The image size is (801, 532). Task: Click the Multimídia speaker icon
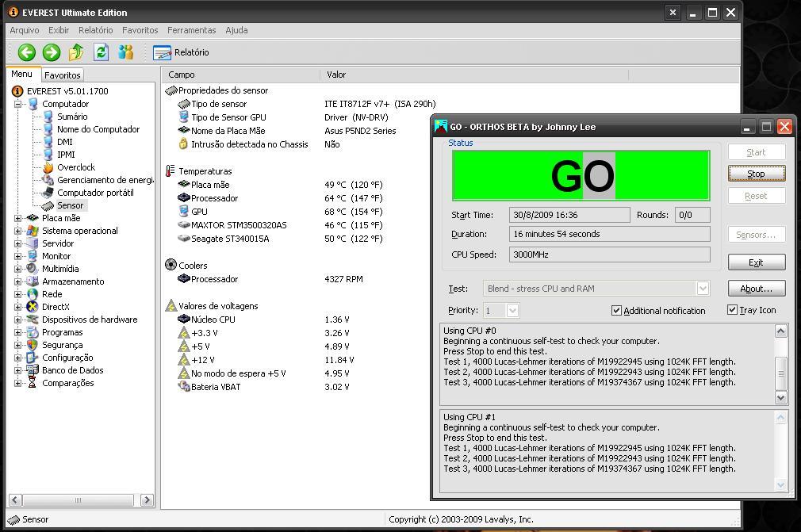point(33,269)
